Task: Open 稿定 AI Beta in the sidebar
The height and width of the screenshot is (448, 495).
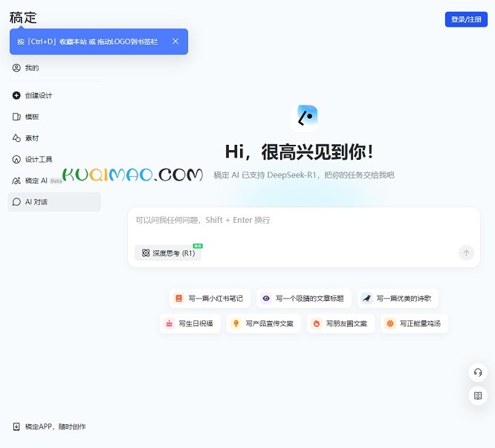Action: point(54,181)
